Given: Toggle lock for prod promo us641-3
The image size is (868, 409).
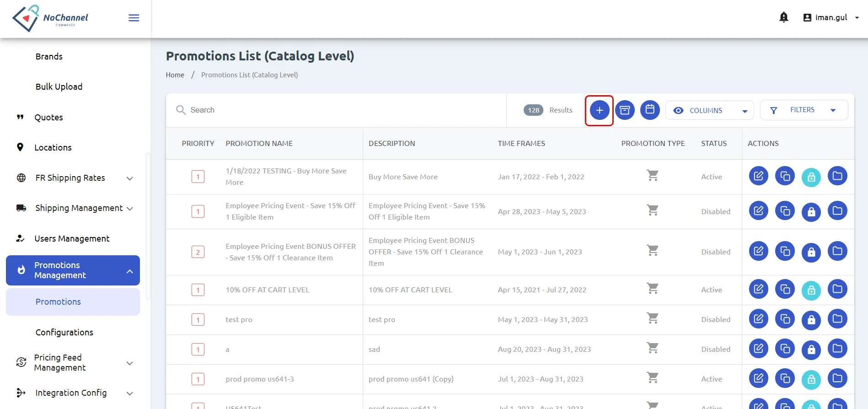Looking at the screenshot, I should coord(811,379).
